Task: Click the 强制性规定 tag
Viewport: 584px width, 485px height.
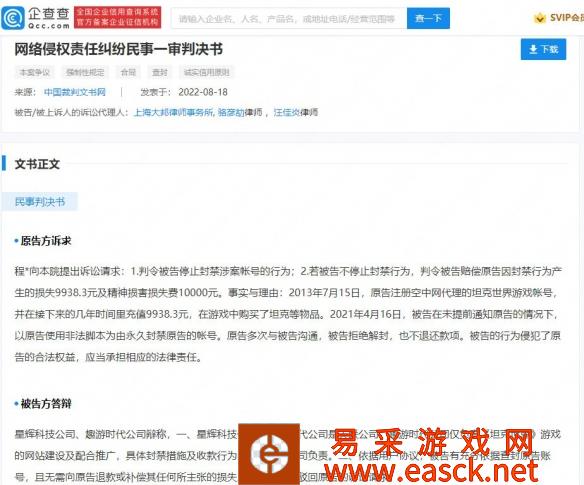Action: (x=85, y=72)
